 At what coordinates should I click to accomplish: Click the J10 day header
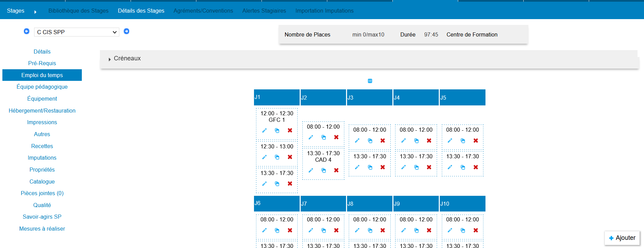click(462, 204)
